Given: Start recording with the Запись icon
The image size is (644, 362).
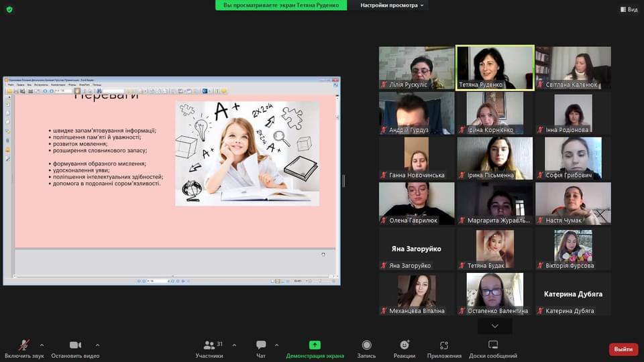Looking at the screenshot, I should pyautogui.click(x=366, y=345).
